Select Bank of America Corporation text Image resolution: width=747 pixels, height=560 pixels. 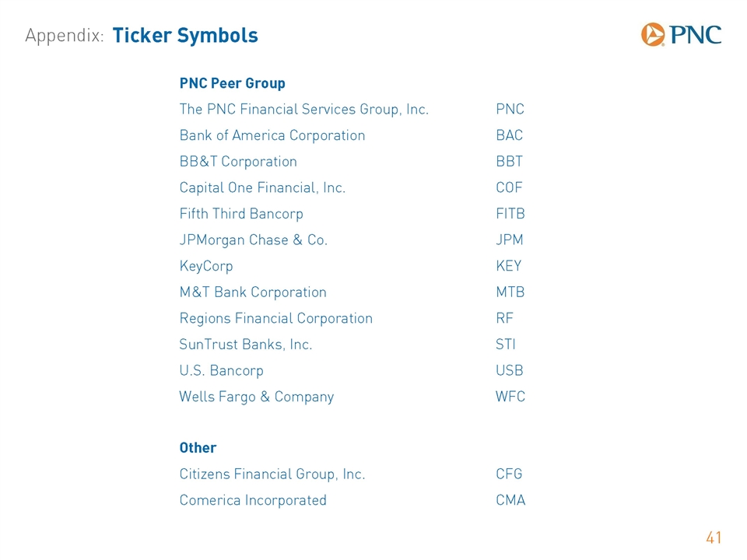click(272, 135)
